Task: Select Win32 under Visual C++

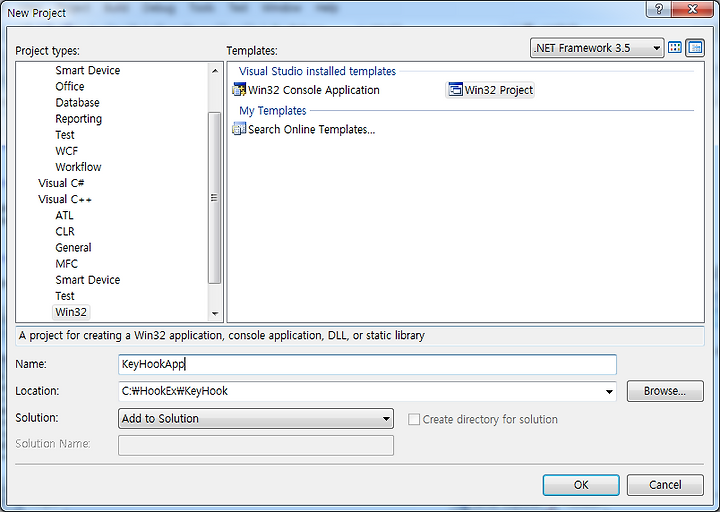Action: pyautogui.click(x=71, y=312)
